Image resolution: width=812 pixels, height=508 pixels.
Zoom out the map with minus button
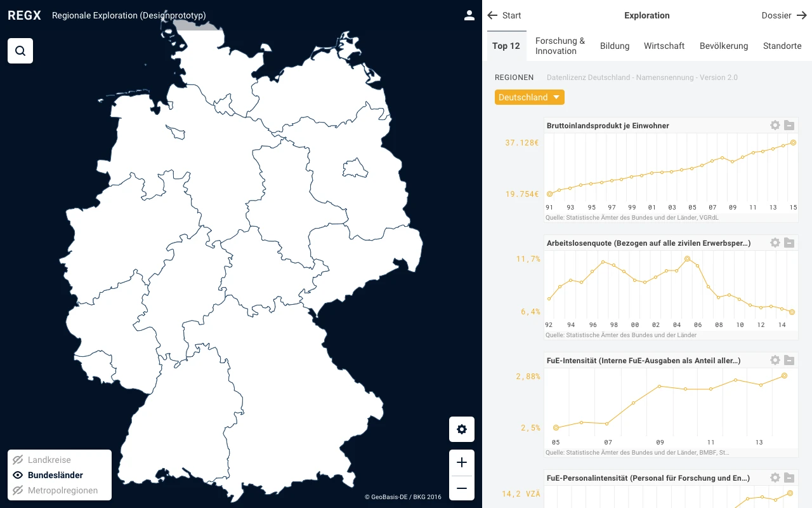(x=462, y=488)
